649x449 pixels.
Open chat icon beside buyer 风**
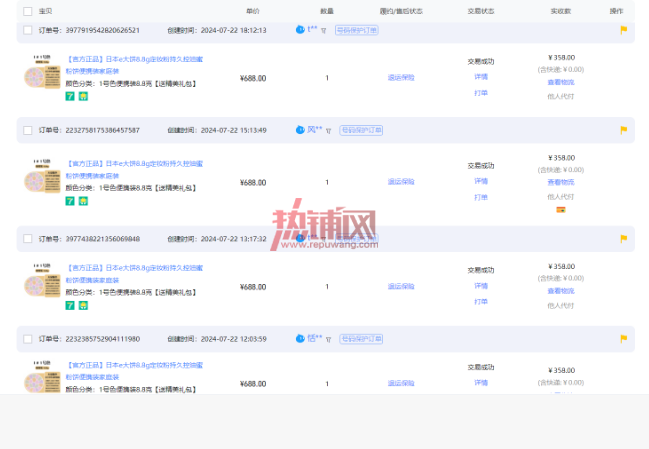click(300, 130)
